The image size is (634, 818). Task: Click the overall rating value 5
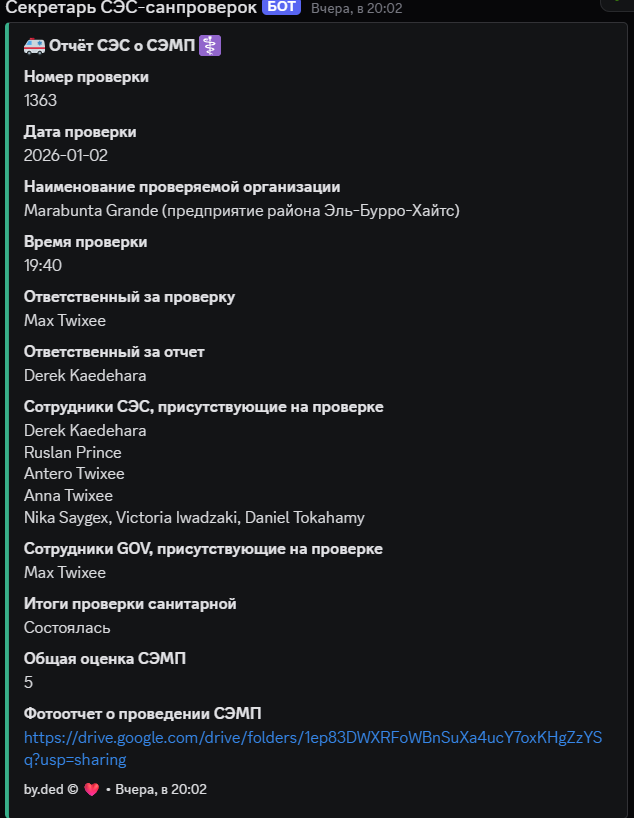tap(29, 682)
